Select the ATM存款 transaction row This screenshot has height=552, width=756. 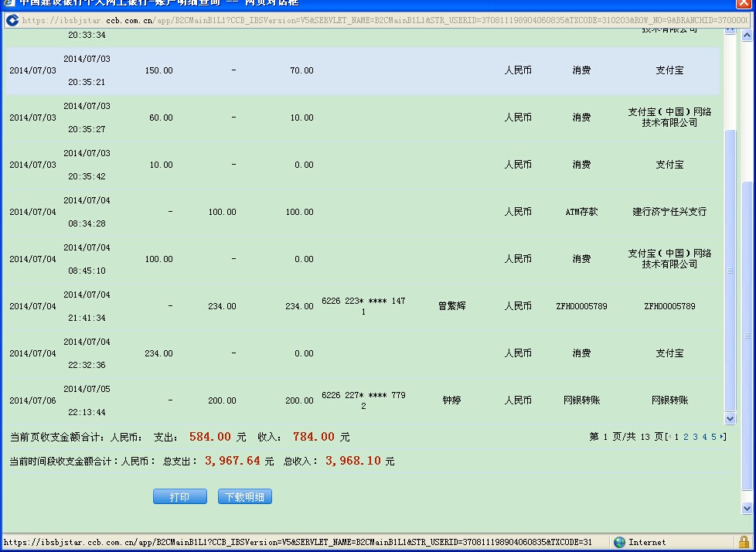pyautogui.click(x=362, y=212)
